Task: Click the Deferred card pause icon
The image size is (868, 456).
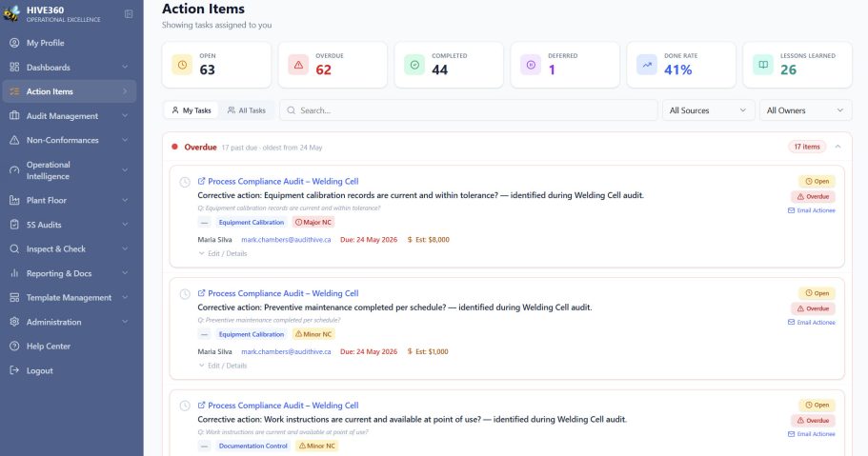Action: (531, 65)
